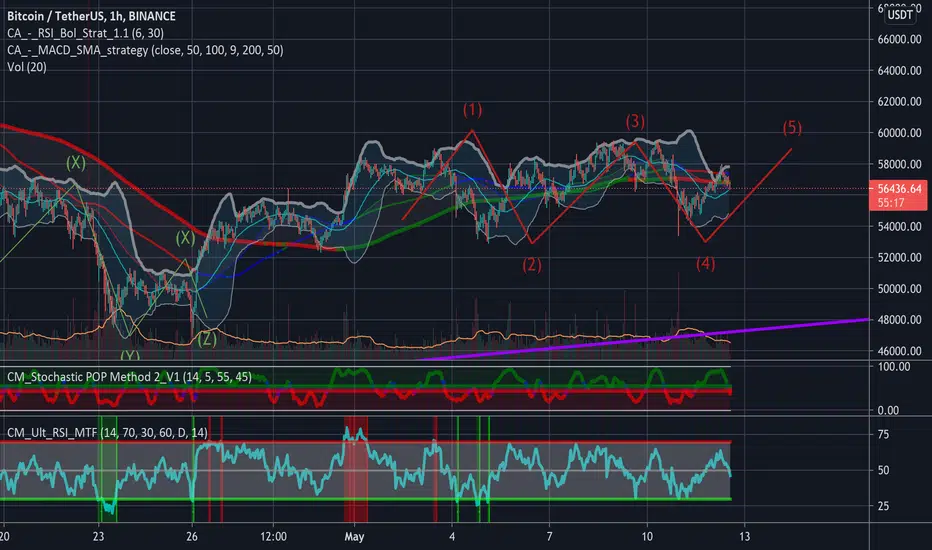This screenshot has width=932, height=550.
Task: Click date label 10 on time axis
Action: pos(647,536)
